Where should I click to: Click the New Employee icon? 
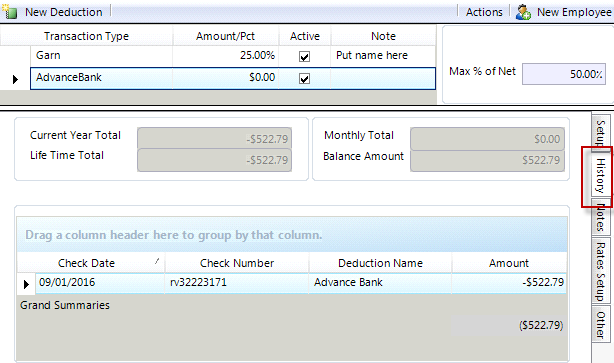click(523, 12)
